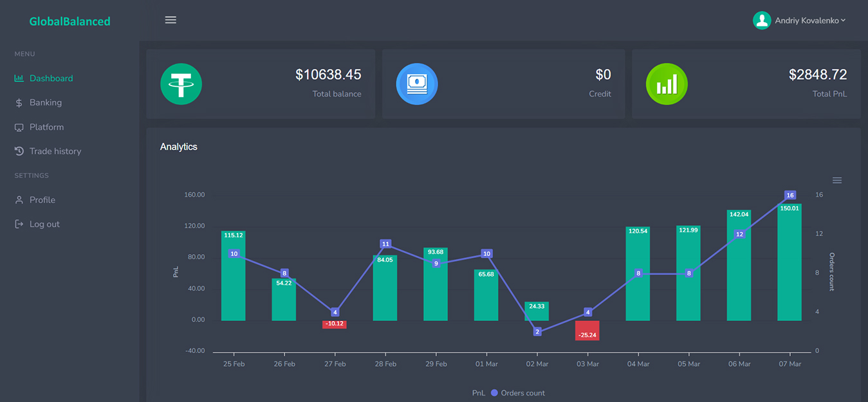Screen dimensions: 868x402
Task: Toggle the PnL series in legend
Action: click(x=478, y=393)
